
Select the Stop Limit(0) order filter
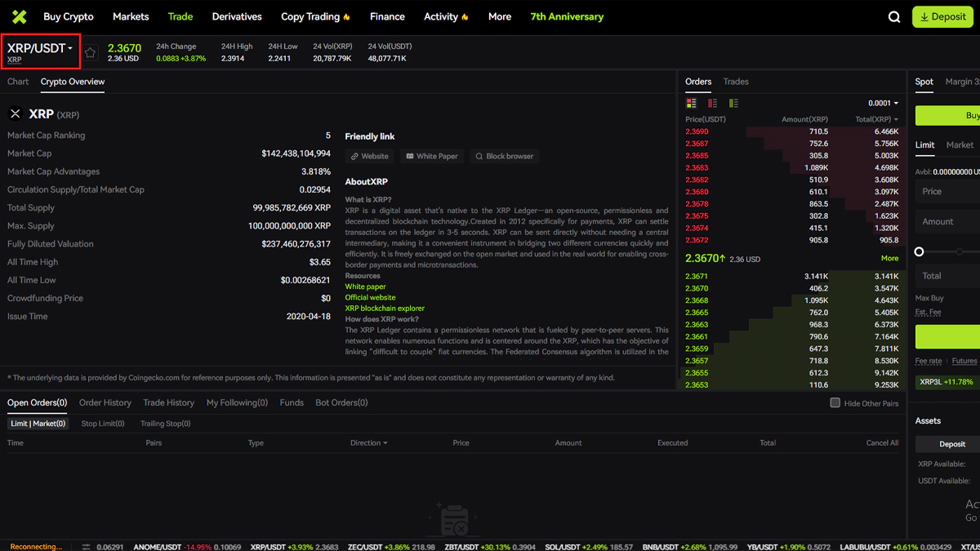pyautogui.click(x=103, y=424)
